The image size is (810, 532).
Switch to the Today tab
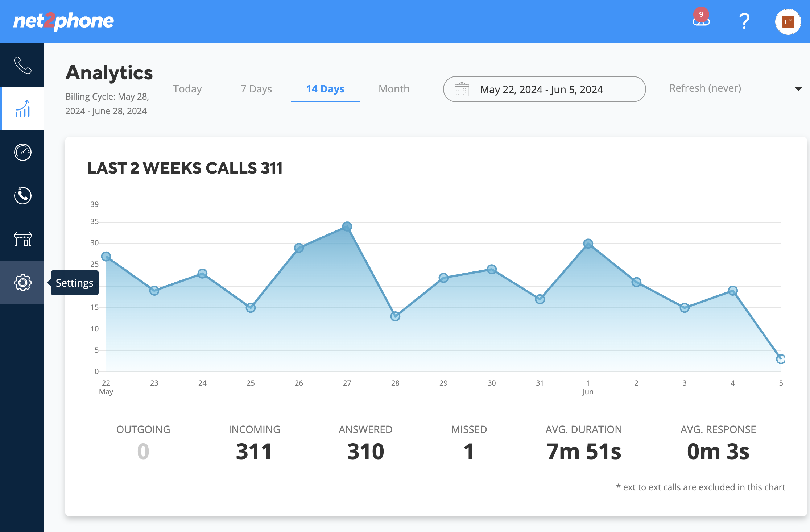[x=187, y=89]
